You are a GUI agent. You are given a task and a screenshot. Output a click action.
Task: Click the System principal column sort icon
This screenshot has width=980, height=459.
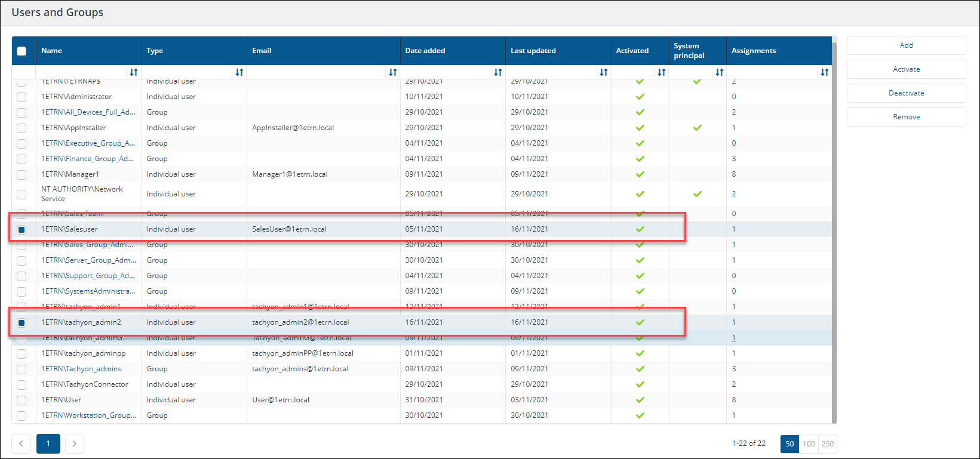tap(719, 72)
